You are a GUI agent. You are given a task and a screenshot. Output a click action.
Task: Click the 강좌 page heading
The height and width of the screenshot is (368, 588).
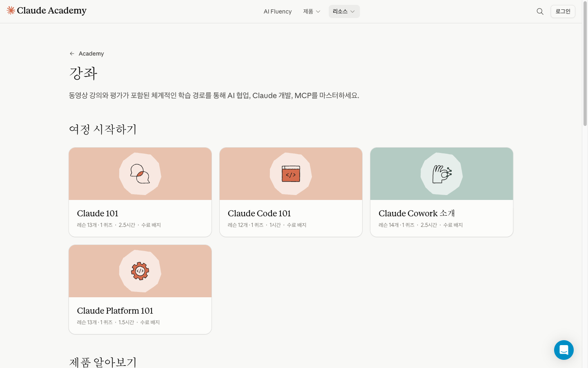[83, 73]
